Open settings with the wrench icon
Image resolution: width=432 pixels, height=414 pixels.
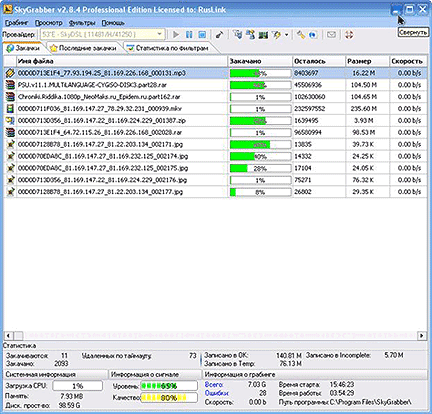pyautogui.click(x=301, y=35)
